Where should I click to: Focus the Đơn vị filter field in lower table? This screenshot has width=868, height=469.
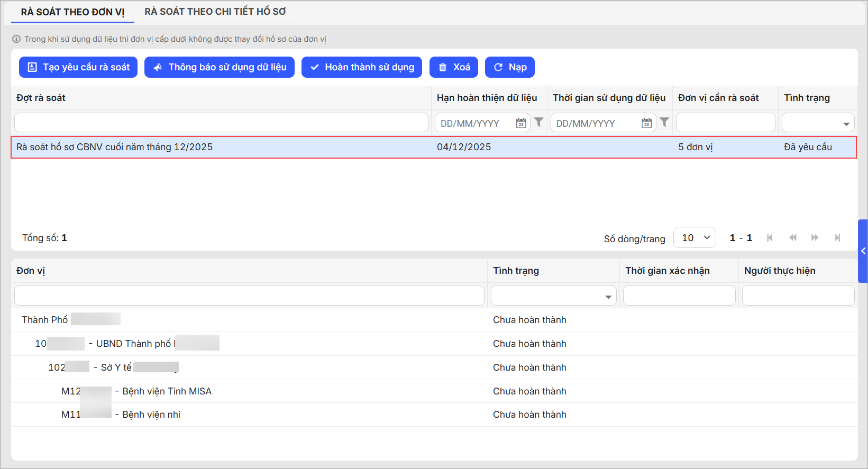249,296
